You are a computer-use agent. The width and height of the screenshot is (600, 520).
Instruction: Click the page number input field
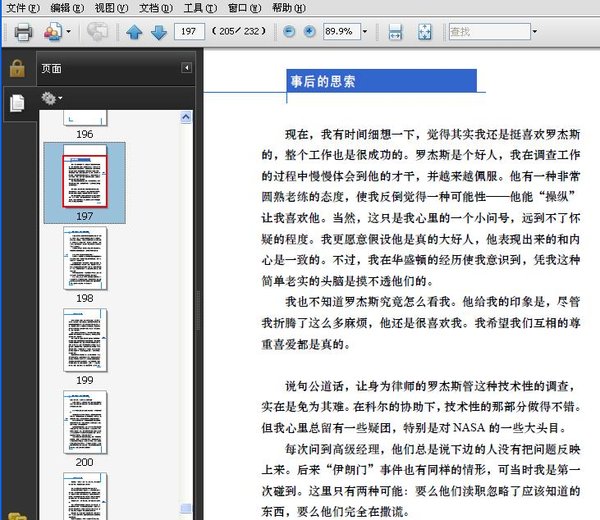[x=187, y=32]
